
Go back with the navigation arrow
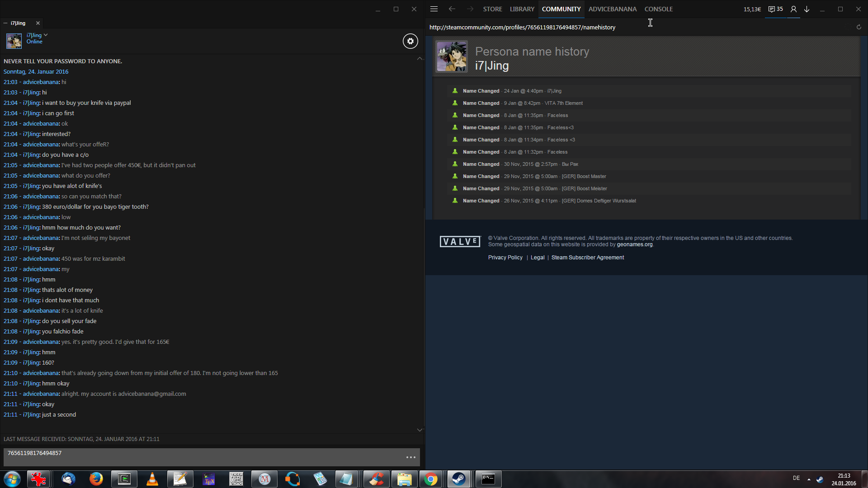tap(452, 9)
